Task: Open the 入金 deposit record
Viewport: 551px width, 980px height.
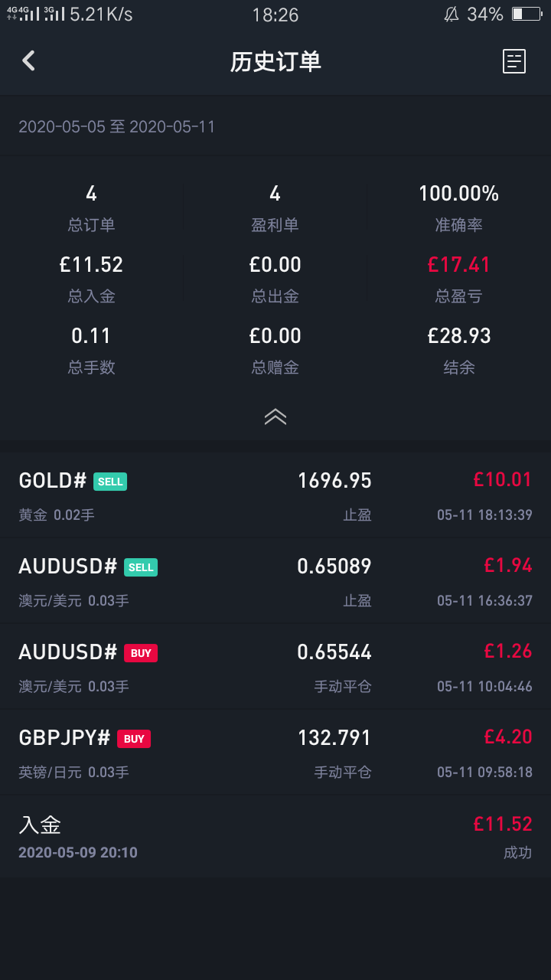Action: pos(275,837)
